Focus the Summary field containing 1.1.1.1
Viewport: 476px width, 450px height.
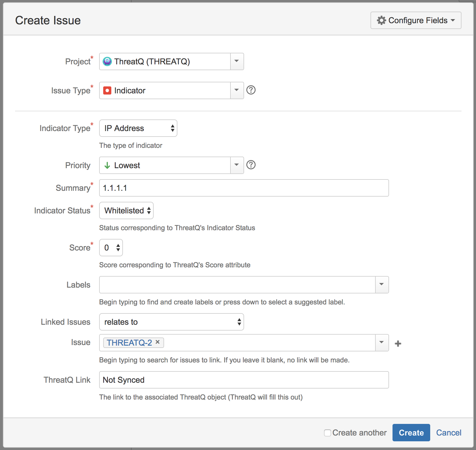coord(244,188)
